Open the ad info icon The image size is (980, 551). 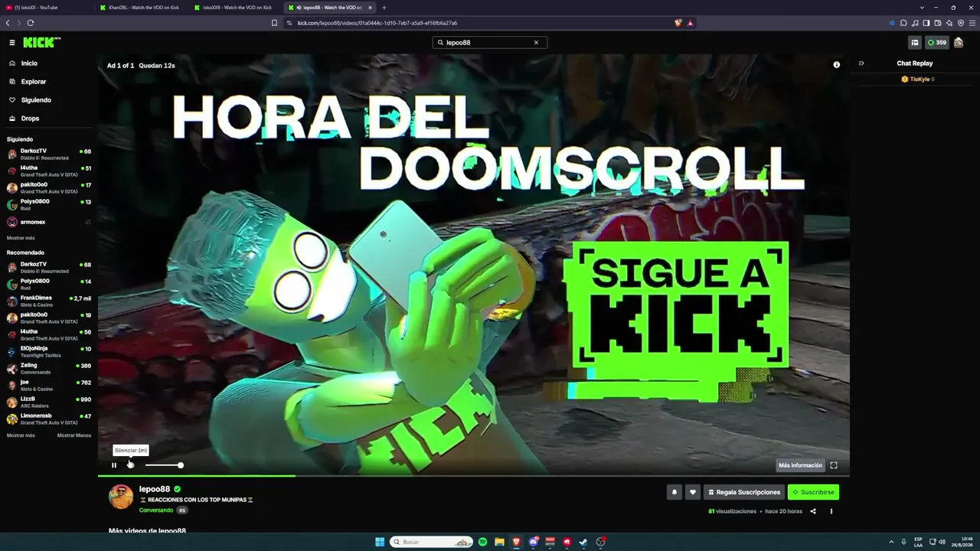pyautogui.click(x=836, y=65)
